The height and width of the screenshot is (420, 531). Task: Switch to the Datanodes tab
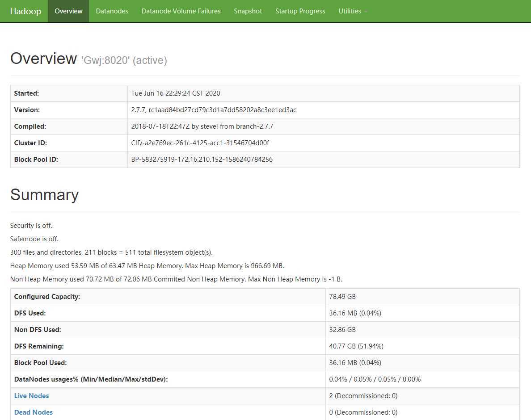[x=112, y=11]
